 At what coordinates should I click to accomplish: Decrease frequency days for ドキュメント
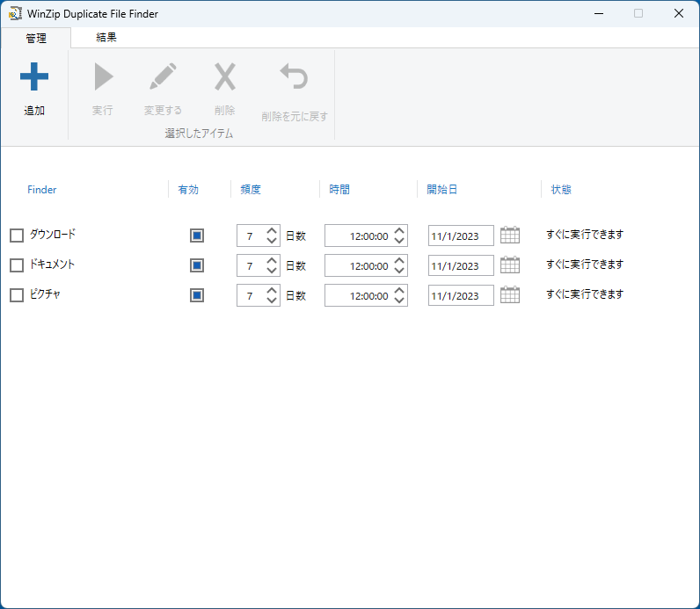(x=272, y=271)
